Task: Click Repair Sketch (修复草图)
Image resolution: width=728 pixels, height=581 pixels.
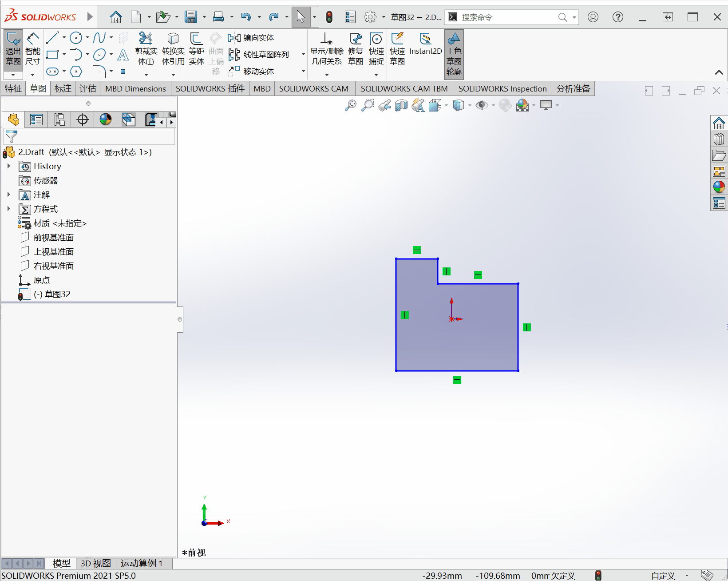Action: point(356,49)
